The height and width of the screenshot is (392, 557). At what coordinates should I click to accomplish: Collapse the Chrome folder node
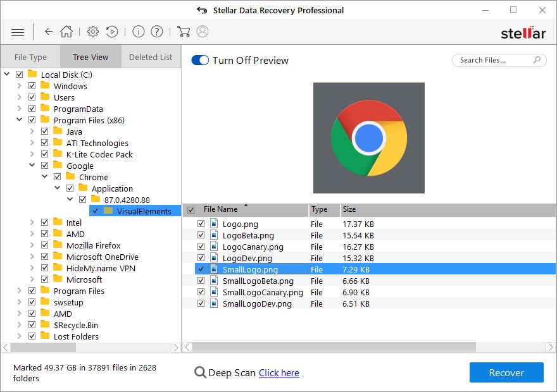tap(45, 176)
